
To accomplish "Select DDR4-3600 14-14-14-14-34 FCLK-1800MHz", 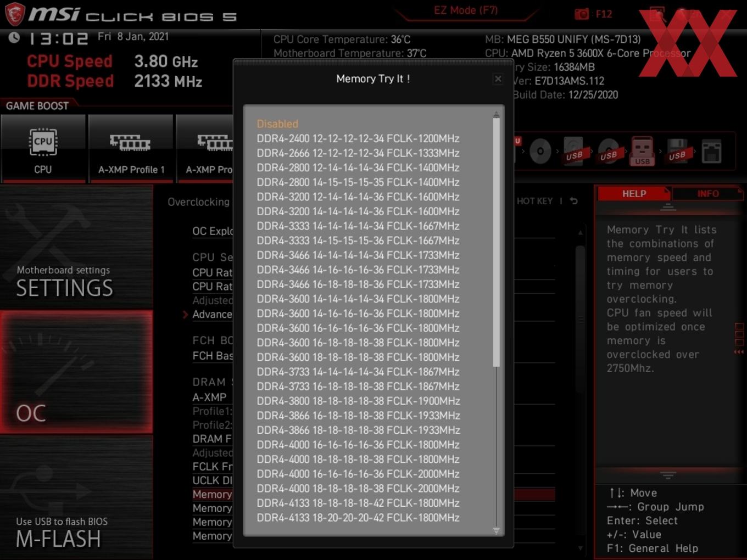I will [x=358, y=299].
